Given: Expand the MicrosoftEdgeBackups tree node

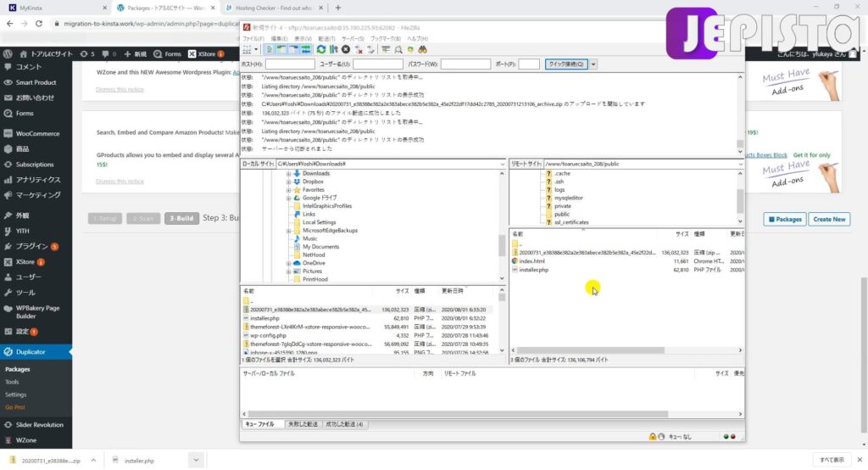Looking at the screenshot, I should click(288, 231).
